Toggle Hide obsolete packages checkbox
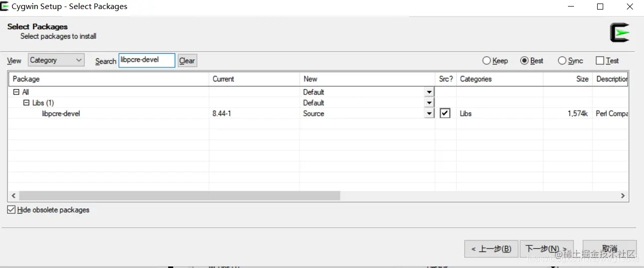Viewport: 644px width, 268px height. [11, 210]
